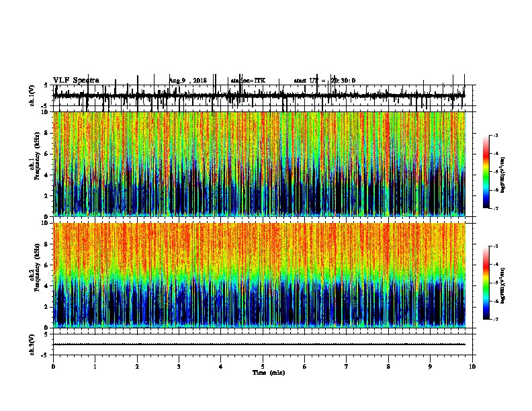Screen dimensions: 532x411
Task: Click the "9" tick on time axis
Action: [x=430, y=367]
